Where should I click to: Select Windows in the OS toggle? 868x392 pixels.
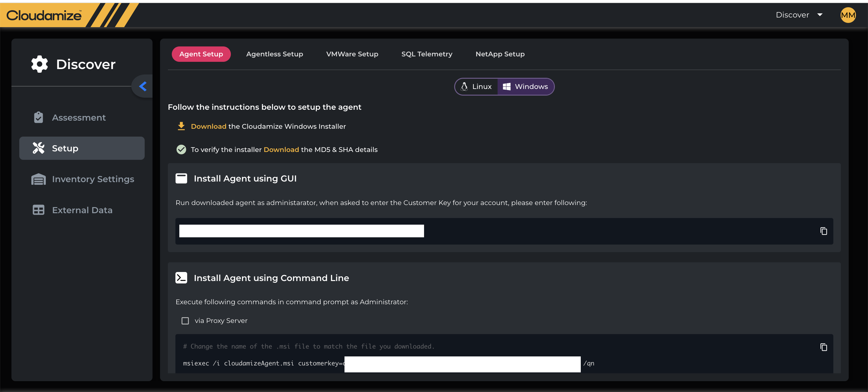click(x=526, y=87)
